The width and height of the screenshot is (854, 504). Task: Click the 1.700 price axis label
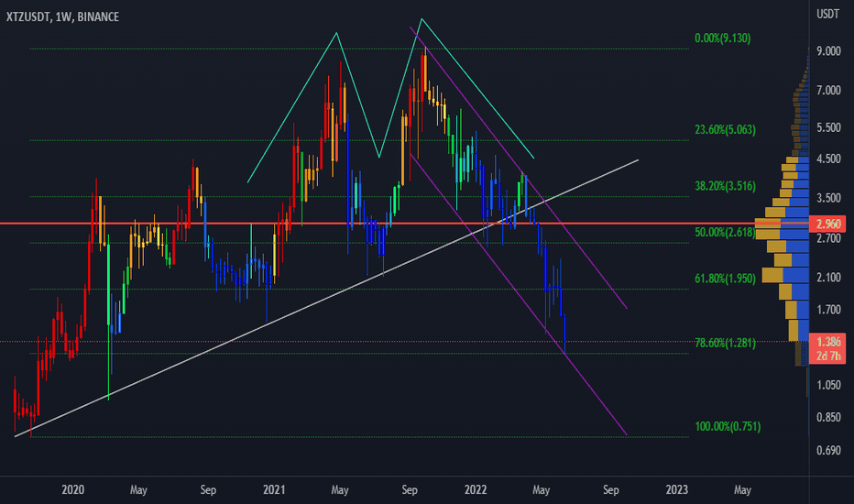tap(828, 310)
